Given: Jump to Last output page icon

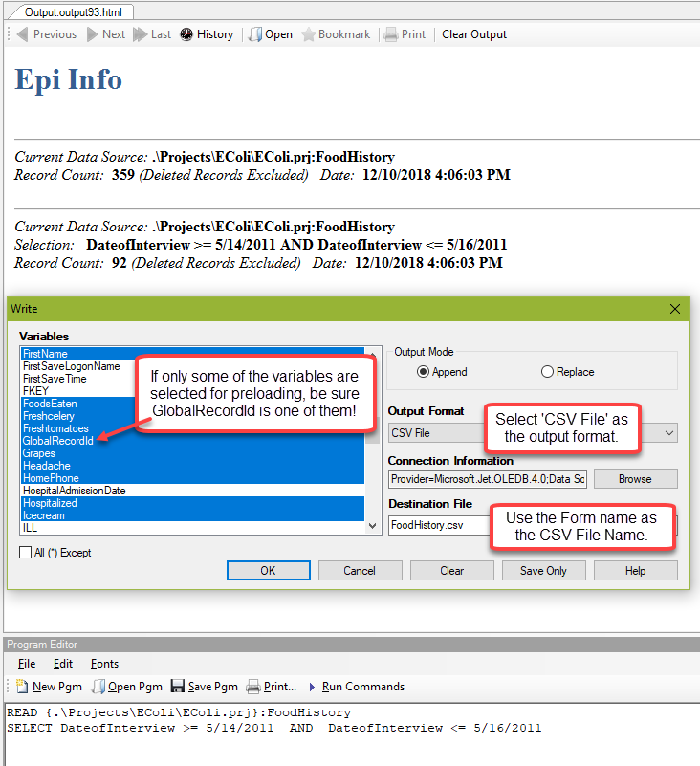Looking at the screenshot, I should pos(141,34).
